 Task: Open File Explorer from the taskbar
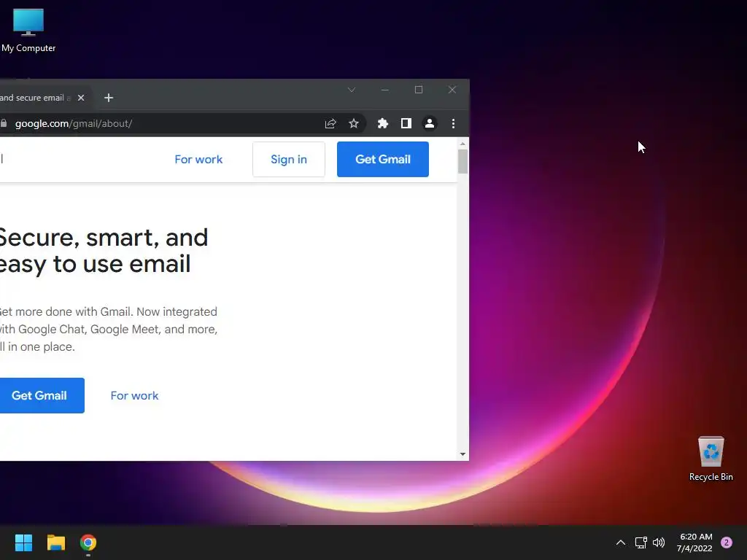(55, 542)
